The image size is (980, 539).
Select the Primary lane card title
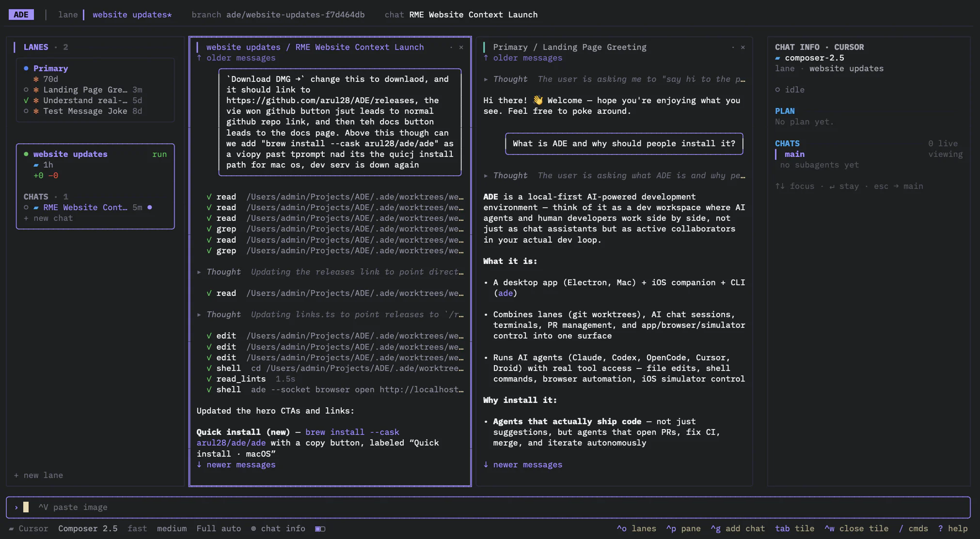50,68
